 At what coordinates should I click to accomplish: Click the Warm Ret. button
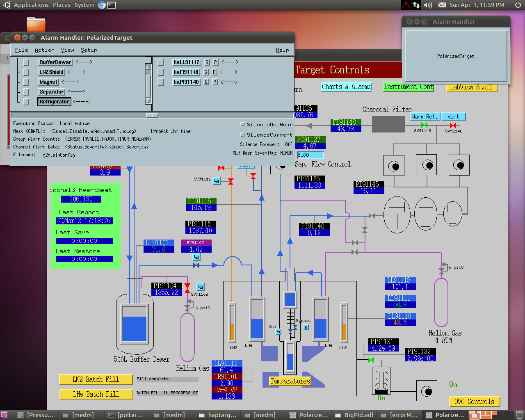(425, 116)
